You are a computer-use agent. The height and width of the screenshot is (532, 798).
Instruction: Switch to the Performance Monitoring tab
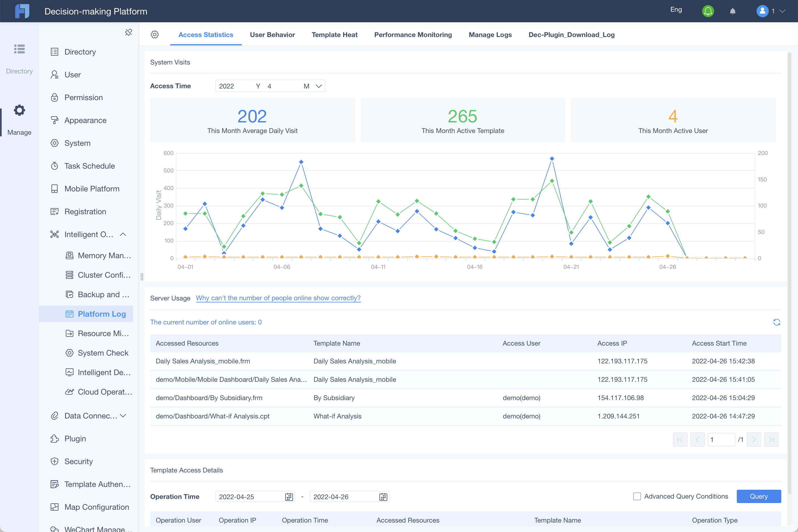[x=413, y=35]
